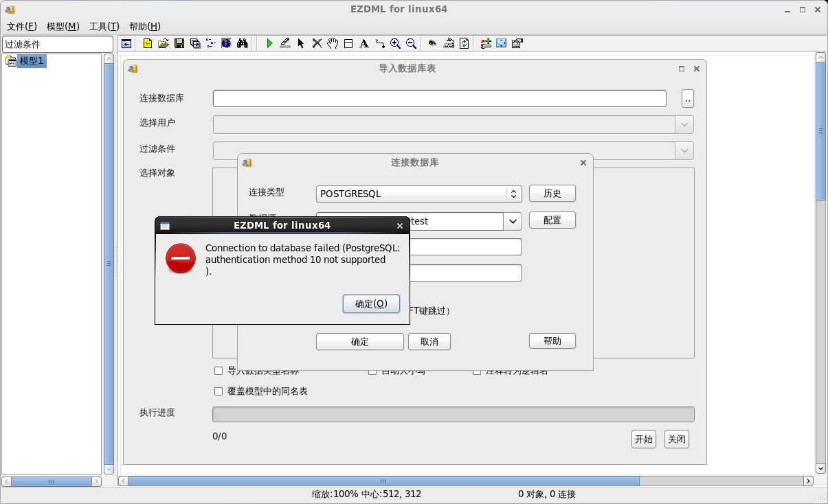
Task: Toggle the left sidebar panel icon
Action: click(126, 43)
